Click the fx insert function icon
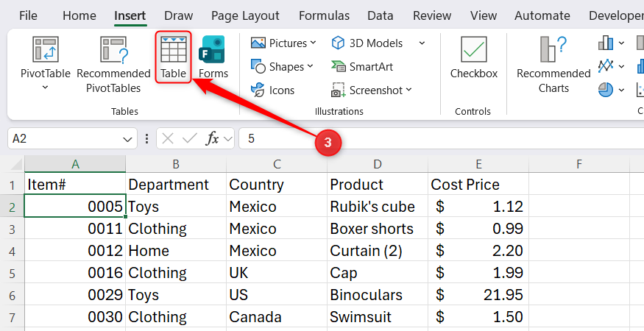The height and width of the screenshot is (331, 644). [212, 139]
